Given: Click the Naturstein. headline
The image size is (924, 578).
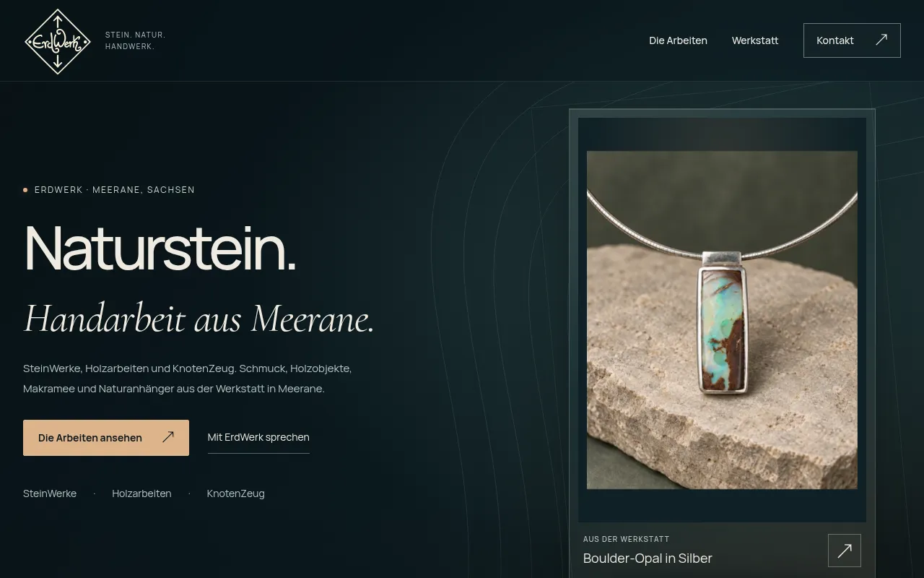Looking at the screenshot, I should (160, 248).
